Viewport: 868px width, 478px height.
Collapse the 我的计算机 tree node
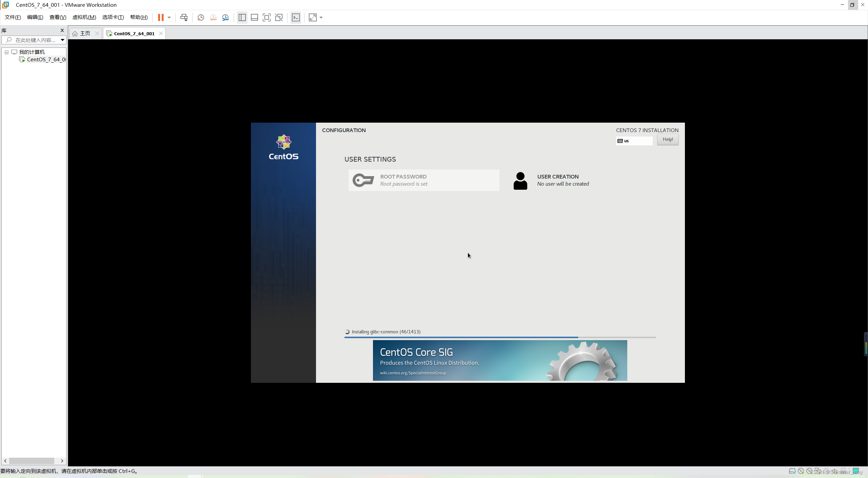point(6,52)
